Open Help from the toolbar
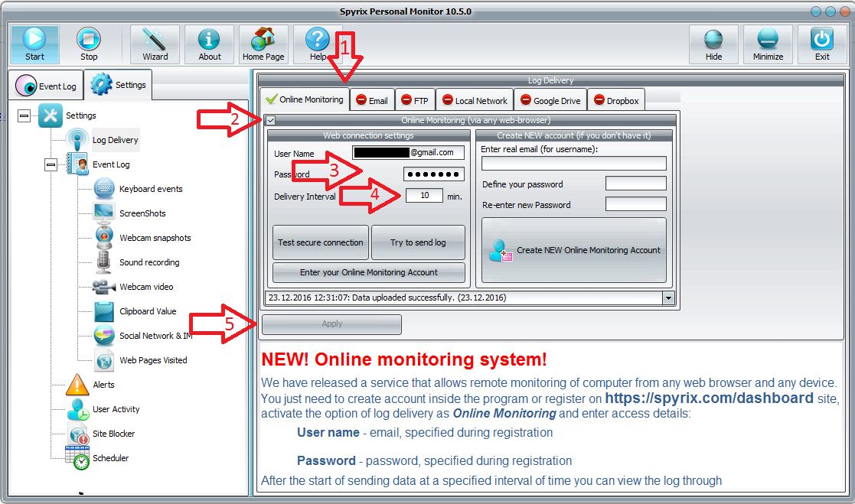Viewport: 855px width, 504px height. [x=318, y=44]
